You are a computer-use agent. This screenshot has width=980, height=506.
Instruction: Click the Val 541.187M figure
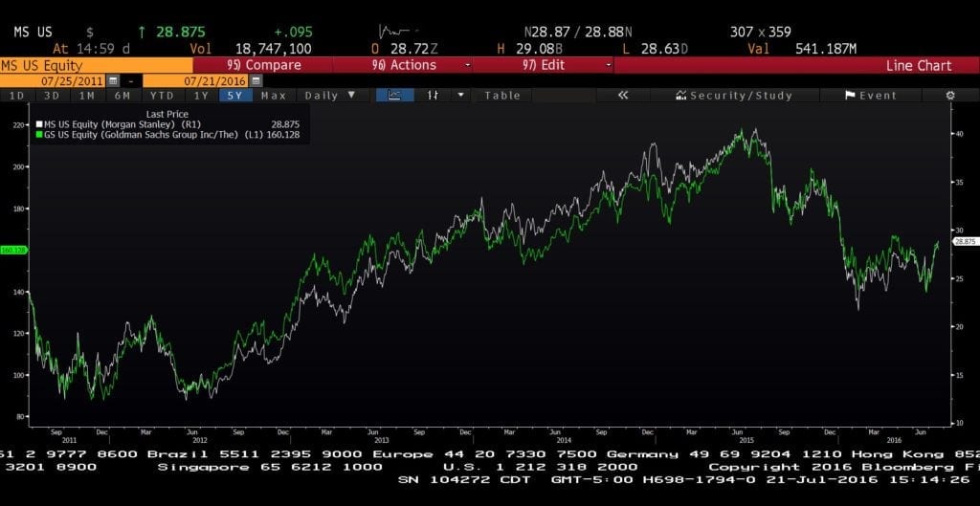click(x=825, y=49)
